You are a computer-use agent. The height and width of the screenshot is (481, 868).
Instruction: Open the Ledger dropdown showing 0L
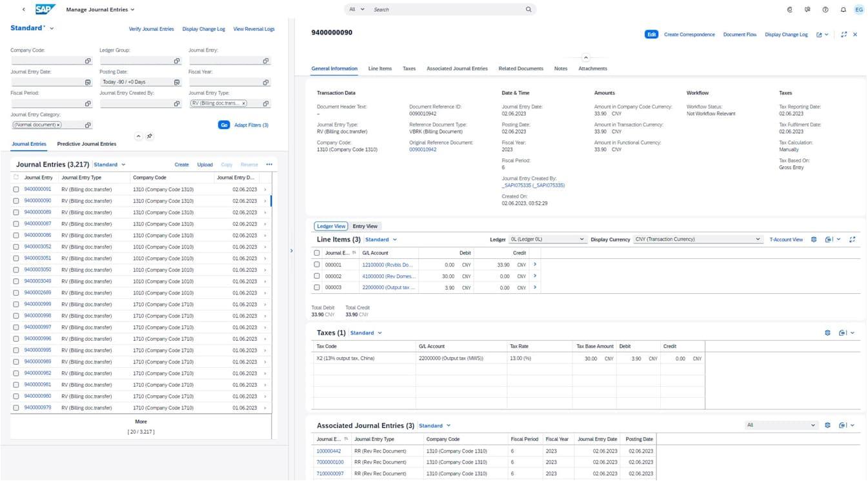pyautogui.click(x=547, y=240)
